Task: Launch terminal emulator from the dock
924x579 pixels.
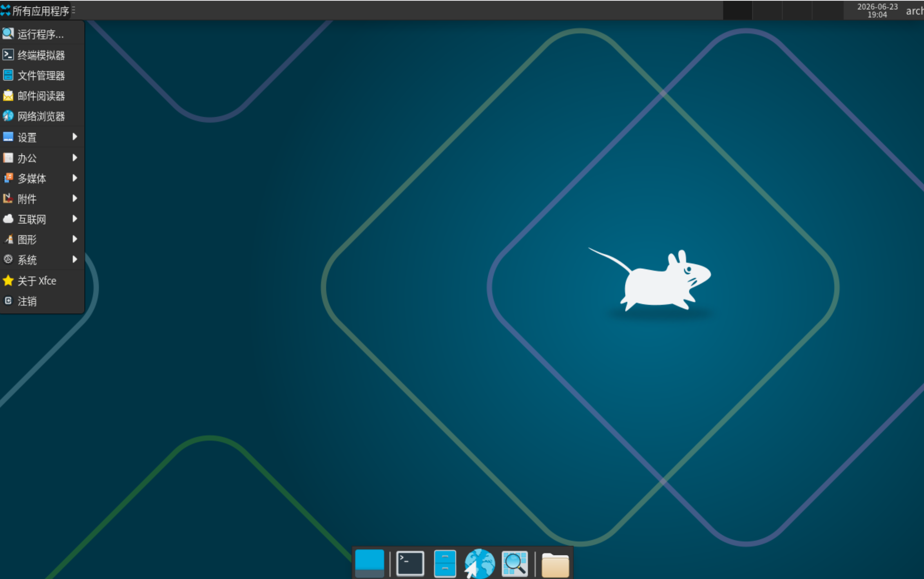Action: pyautogui.click(x=410, y=563)
